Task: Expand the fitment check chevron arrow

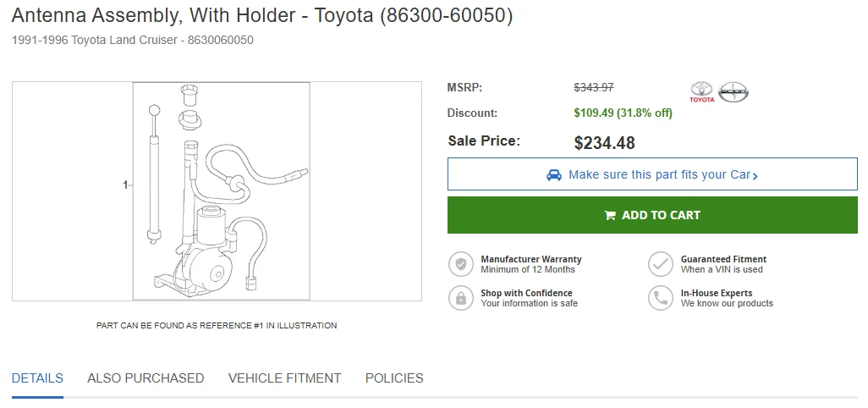Action: [755, 176]
